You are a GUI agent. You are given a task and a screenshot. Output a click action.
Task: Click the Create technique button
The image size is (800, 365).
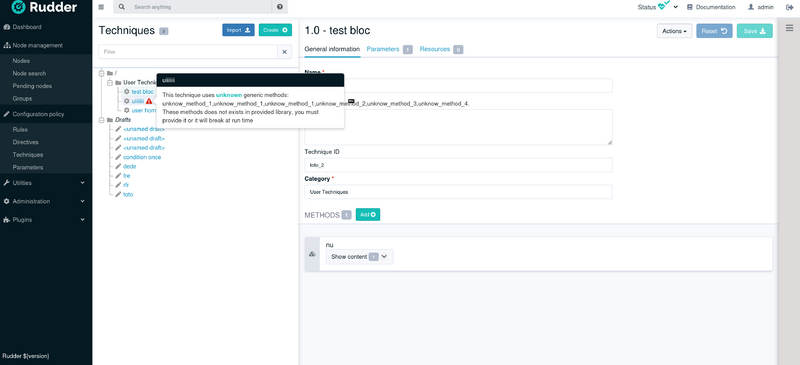pyautogui.click(x=276, y=30)
